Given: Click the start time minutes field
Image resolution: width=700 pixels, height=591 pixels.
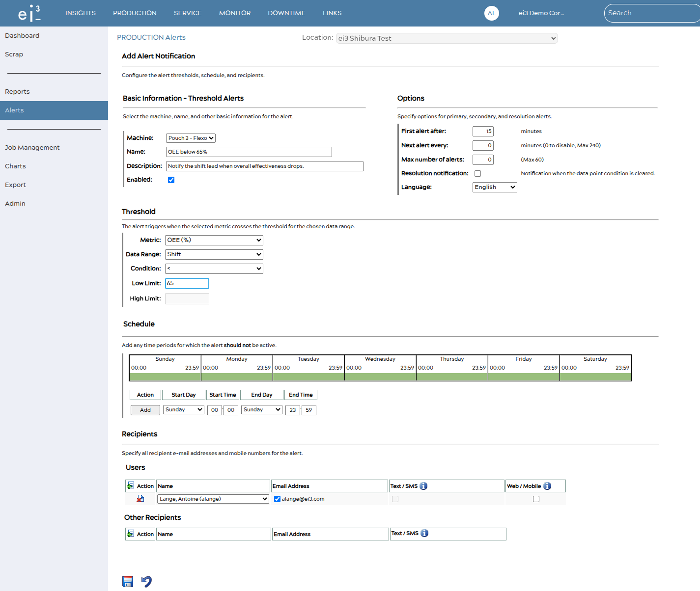Looking at the screenshot, I should [x=231, y=410].
